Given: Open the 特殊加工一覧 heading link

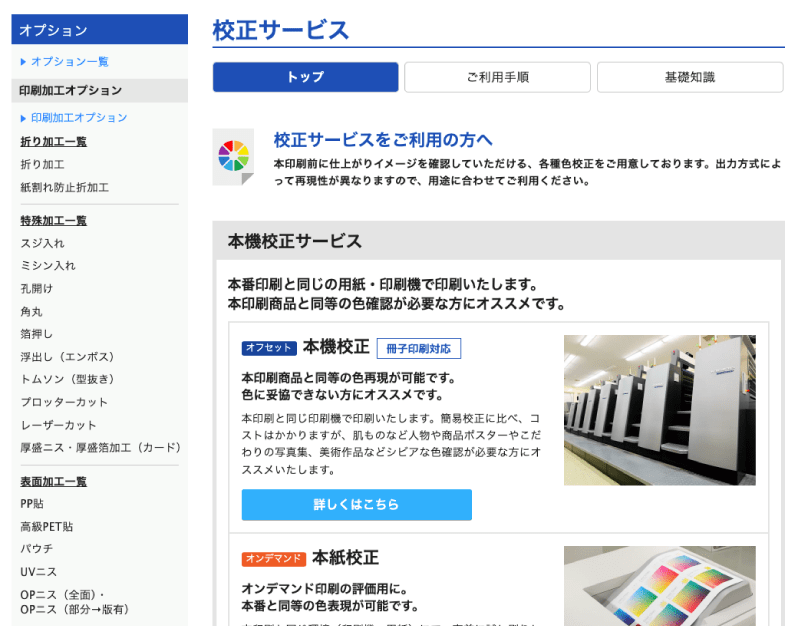Looking at the screenshot, I should pyautogui.click(x=53, y=220).
